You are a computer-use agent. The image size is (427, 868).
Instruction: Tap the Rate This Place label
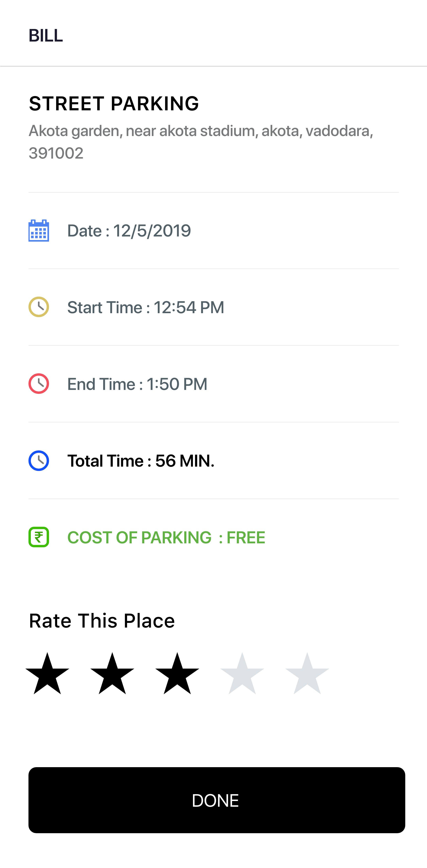tap(102, 621)
